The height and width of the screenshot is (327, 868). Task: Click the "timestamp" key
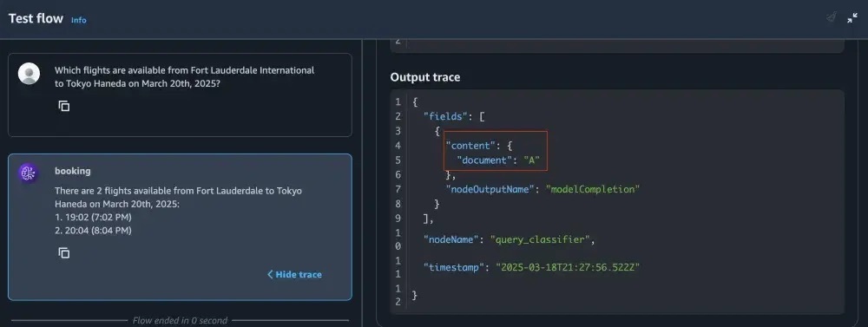[x=455, y=267]
